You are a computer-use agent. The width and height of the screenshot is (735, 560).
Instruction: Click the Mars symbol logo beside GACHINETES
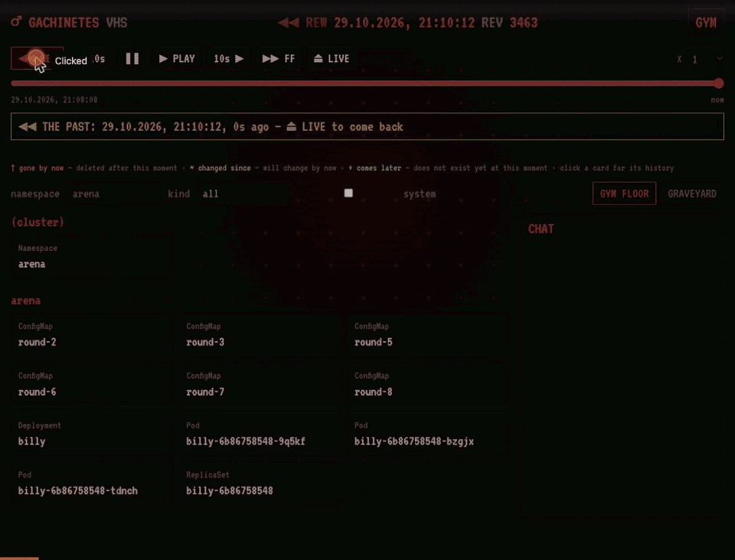click(16, 21)
